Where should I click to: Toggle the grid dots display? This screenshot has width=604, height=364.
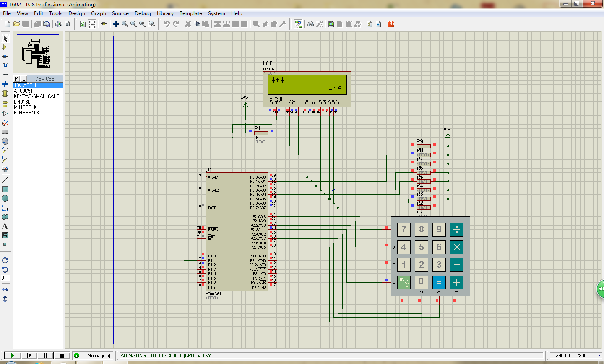point(92,24)
